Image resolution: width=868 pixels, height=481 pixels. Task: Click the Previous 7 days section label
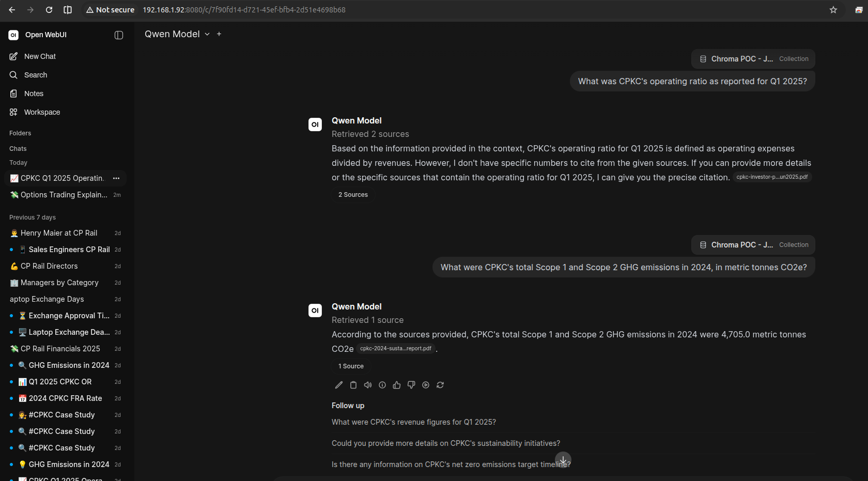click(33, 218)
